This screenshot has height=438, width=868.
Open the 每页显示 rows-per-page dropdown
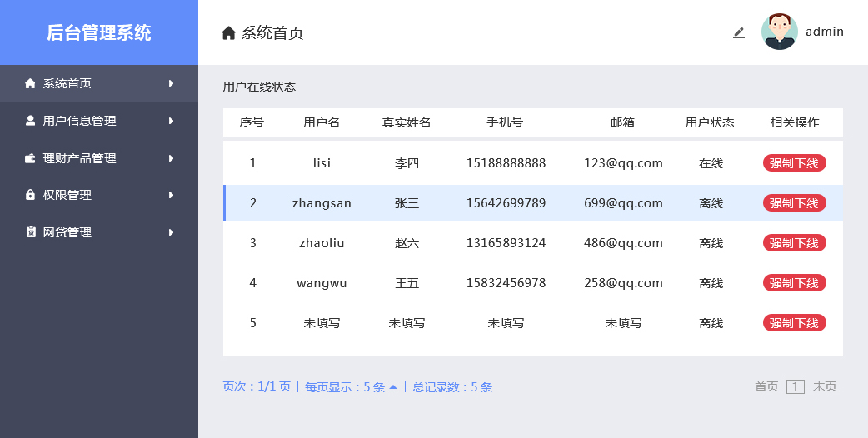pos(392,386)
